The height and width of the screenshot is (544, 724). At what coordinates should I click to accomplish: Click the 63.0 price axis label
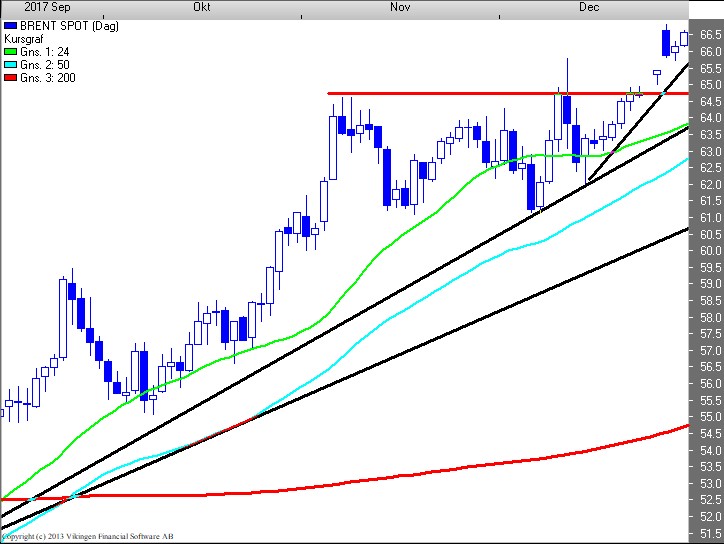click(710, 151)
